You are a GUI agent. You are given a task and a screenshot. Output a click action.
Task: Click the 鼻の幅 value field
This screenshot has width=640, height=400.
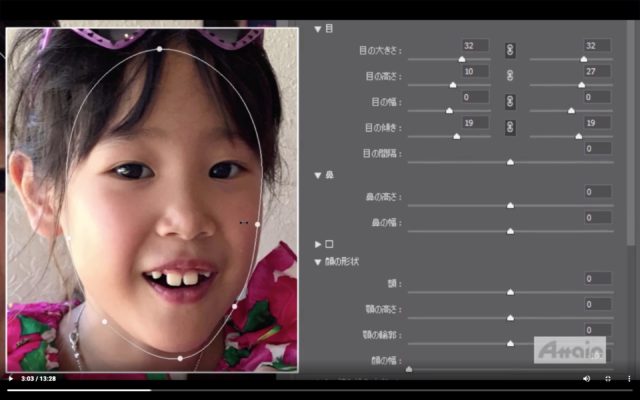point(598,217)
